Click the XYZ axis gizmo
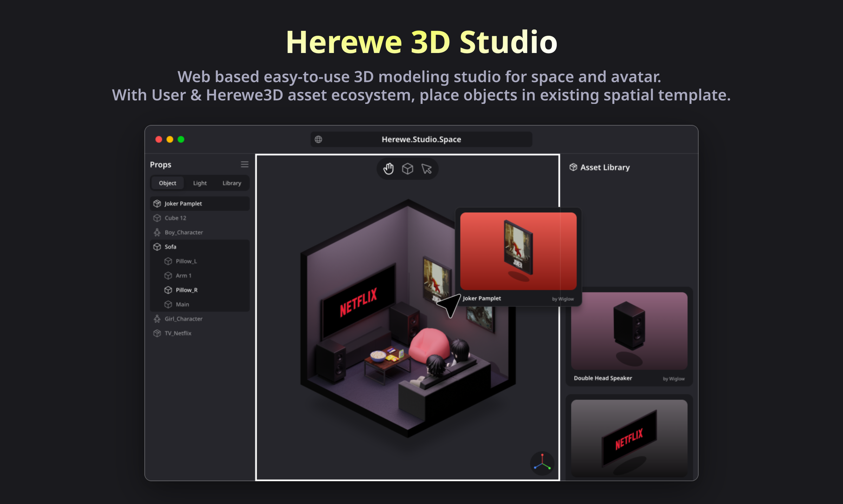The width and height of the screenshot is (843, 504). (542, 463)
